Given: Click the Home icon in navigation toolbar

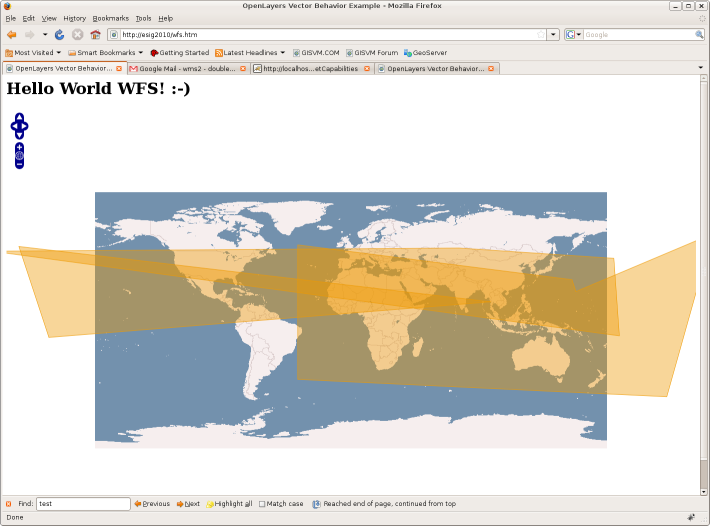Looking at the screenshot, I should [95, 35].
